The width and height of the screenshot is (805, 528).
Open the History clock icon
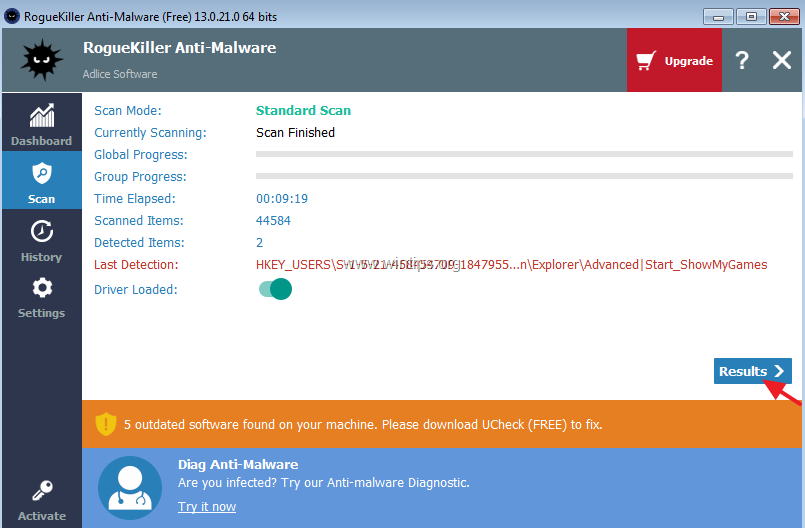(42, 231)
